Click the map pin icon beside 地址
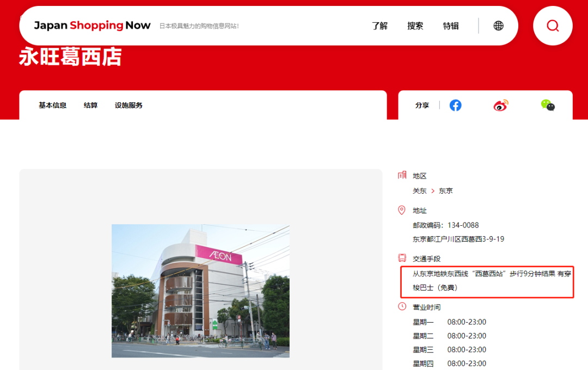The image size is (588, 370). click(402, 210)
